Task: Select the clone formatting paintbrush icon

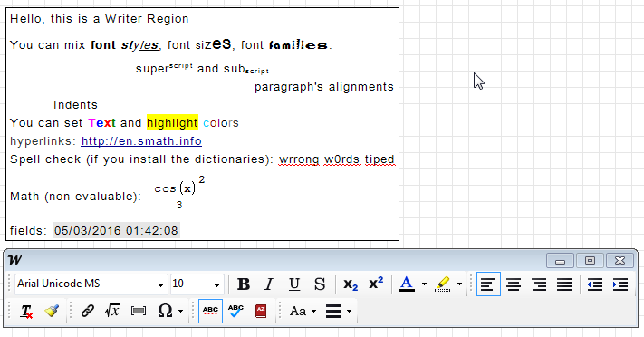Action: click(x=52, y=311)
